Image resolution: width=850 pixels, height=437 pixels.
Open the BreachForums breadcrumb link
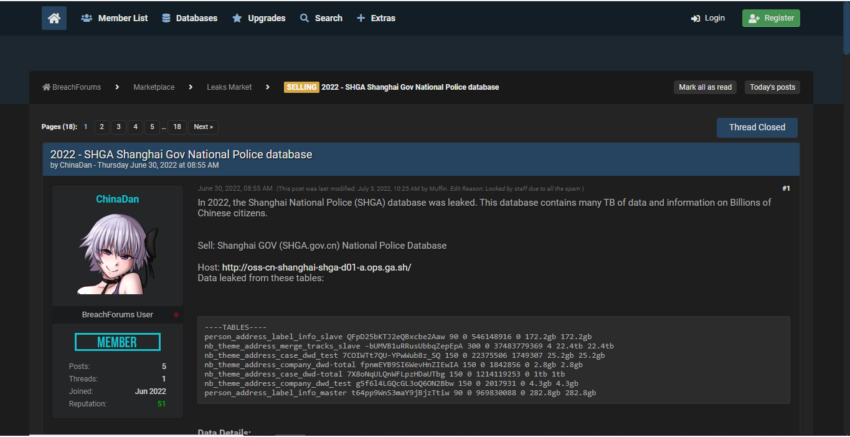pos(76,87)
